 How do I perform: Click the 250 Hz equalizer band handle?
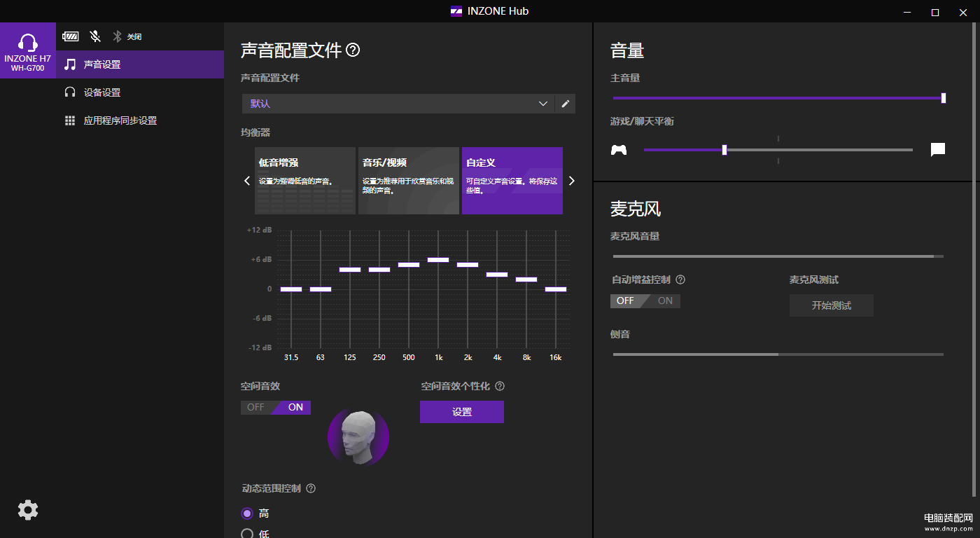point(379,270)
